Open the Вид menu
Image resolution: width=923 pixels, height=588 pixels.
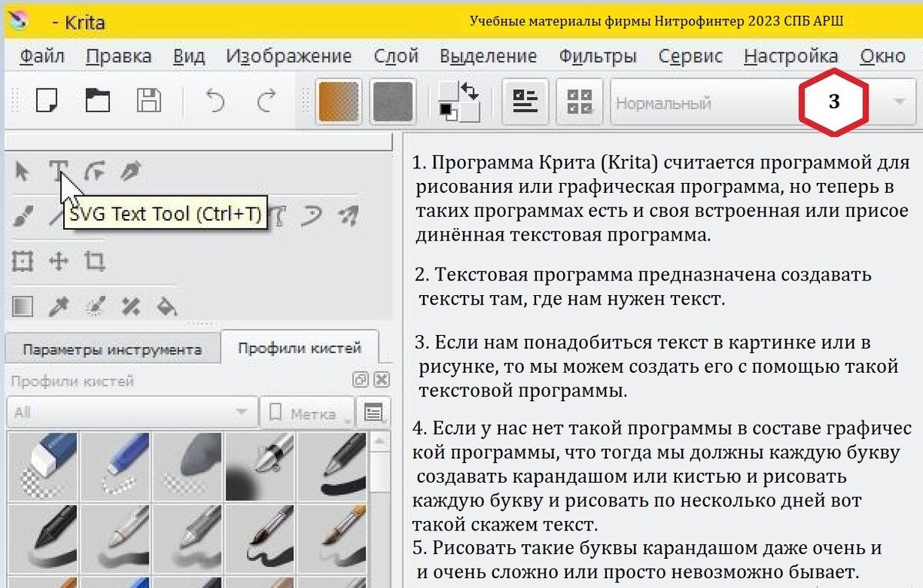188,56
